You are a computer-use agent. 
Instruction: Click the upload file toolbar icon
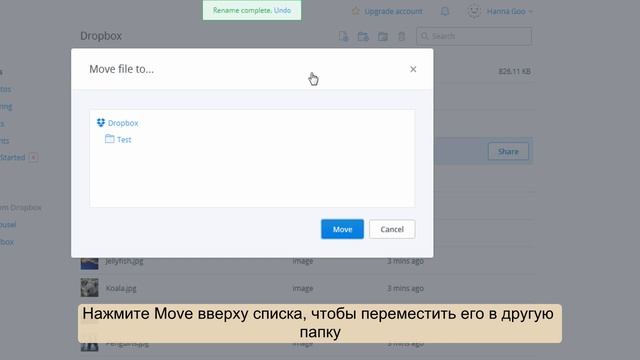(343, 36)
